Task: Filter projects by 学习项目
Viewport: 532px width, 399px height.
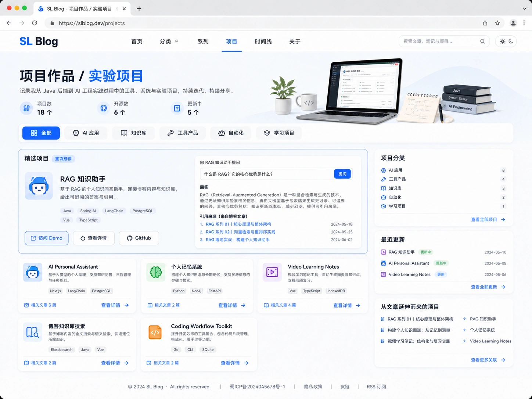Action: tap(279, 133)
